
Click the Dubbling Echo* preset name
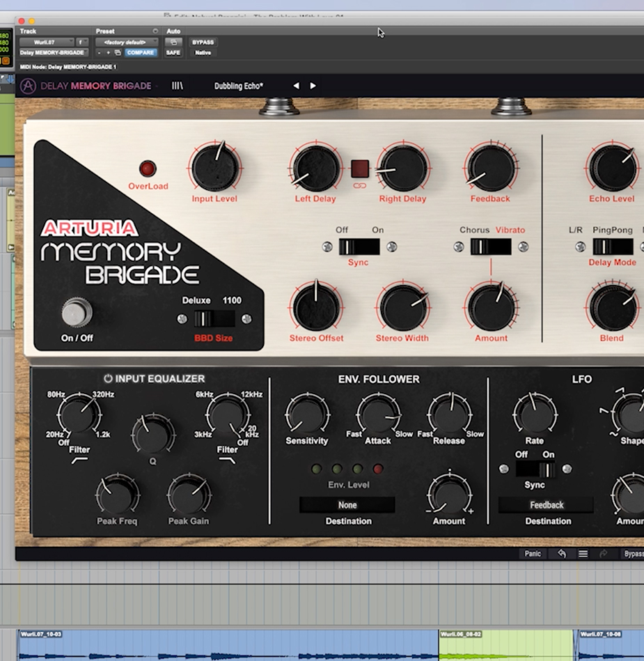tap(239, 86)
